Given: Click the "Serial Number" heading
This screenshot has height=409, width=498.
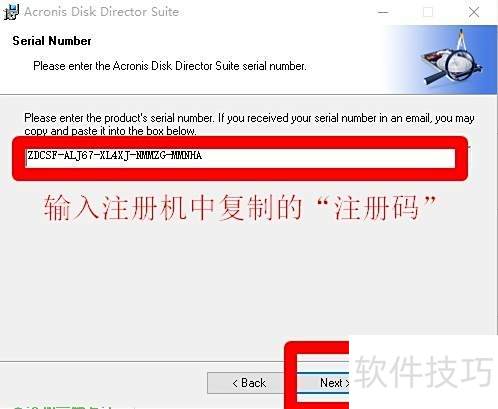Looking at the screenshot, I should coord(52,41).
